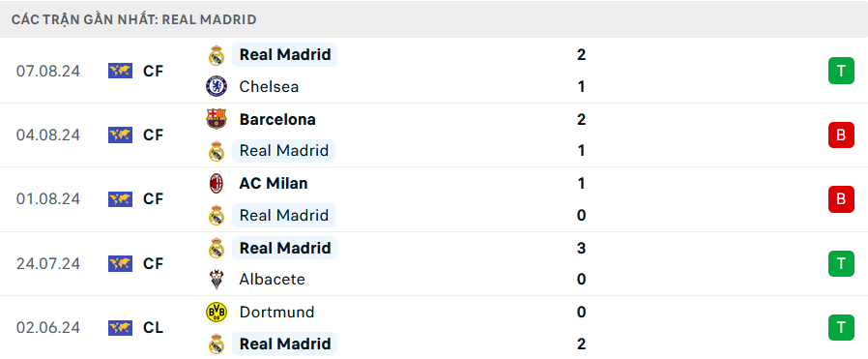Click the Barcelona club crest icon
Image resolution: width=868 pixels, height=359 pixels.
217,119
